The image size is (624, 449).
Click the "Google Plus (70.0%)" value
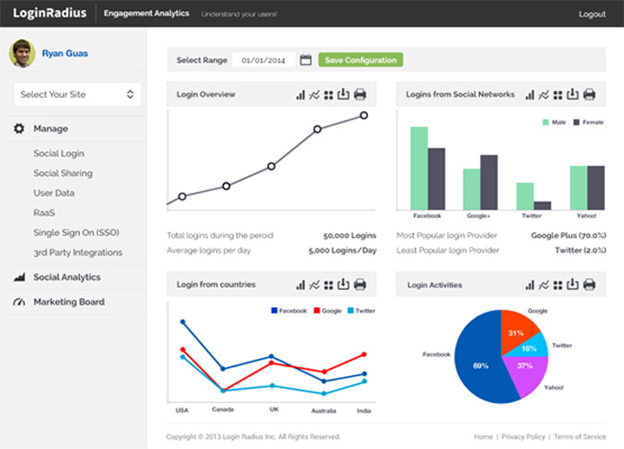point(568,236)
